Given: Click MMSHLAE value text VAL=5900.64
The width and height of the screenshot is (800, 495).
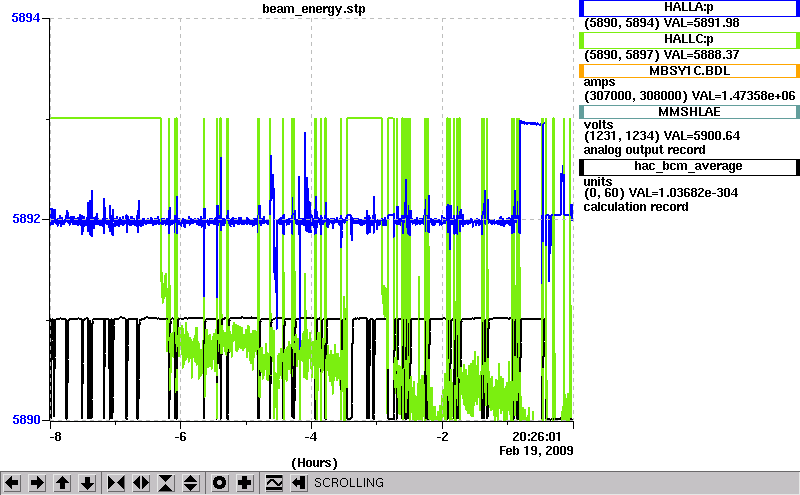Looking at the screenshot, I should [702, 136].
